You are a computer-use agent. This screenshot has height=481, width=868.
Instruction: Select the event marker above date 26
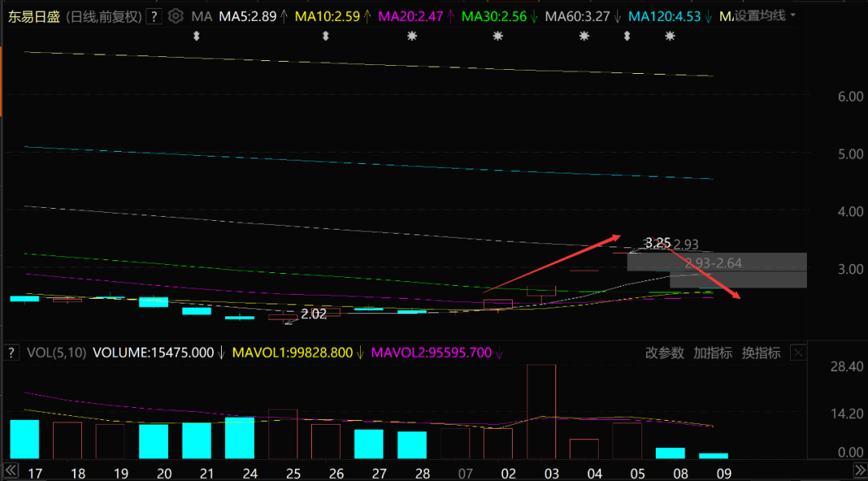point(325,36)
